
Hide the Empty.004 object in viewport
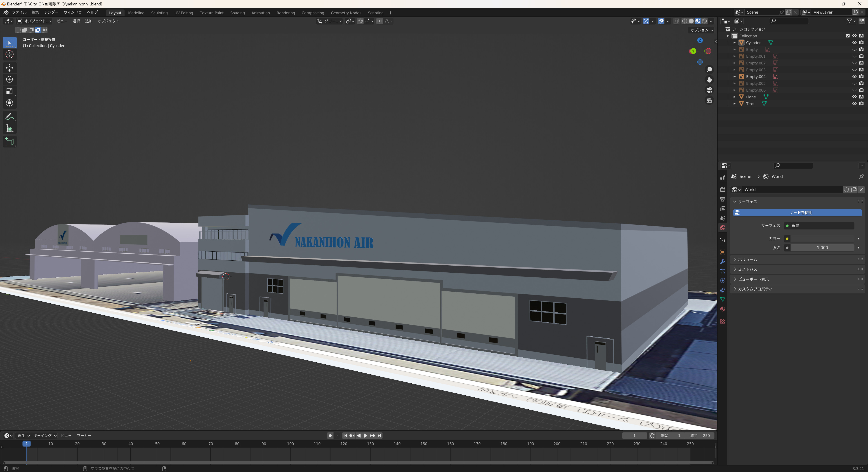click(x=854, y=76)
